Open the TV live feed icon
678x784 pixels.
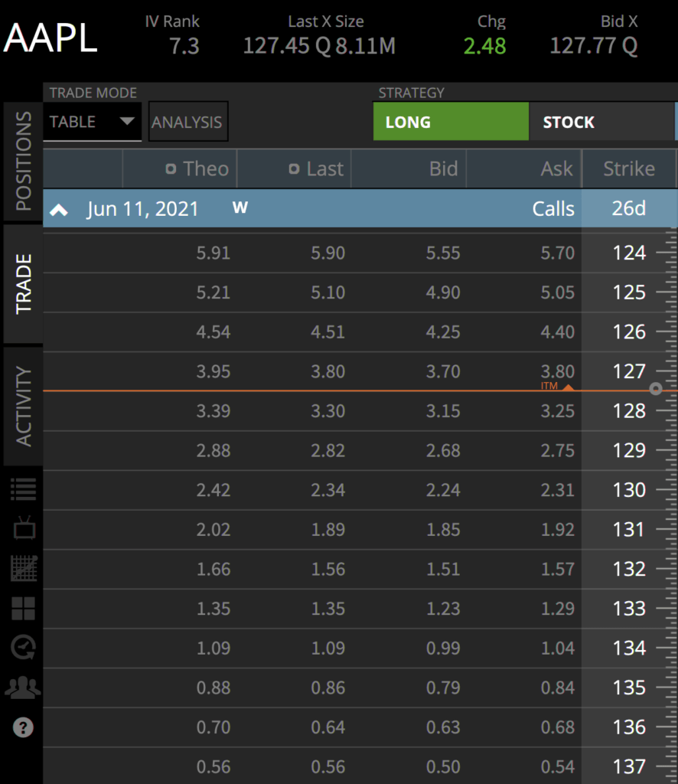[24, 528]
